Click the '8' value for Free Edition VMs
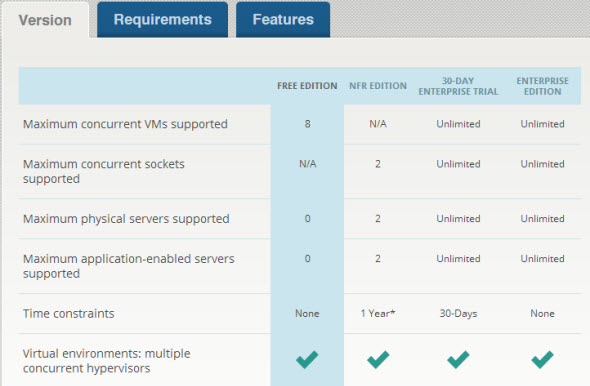 click(307, 124)
